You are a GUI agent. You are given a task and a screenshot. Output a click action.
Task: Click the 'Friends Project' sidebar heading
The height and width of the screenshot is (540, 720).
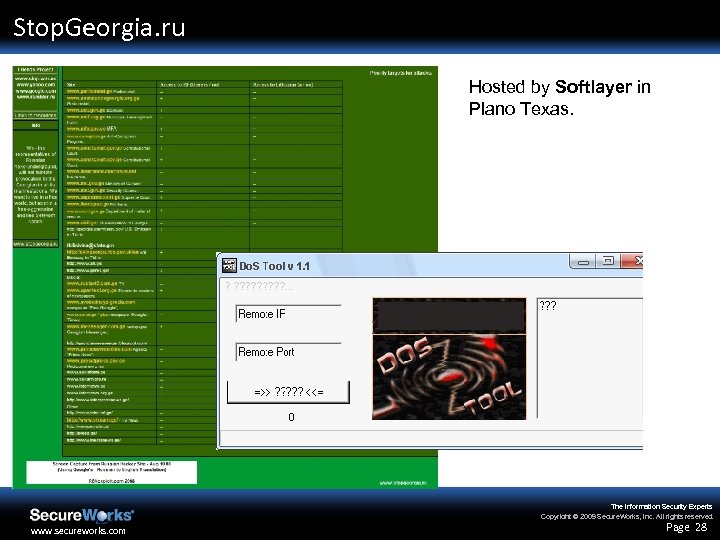coord(35,70)
